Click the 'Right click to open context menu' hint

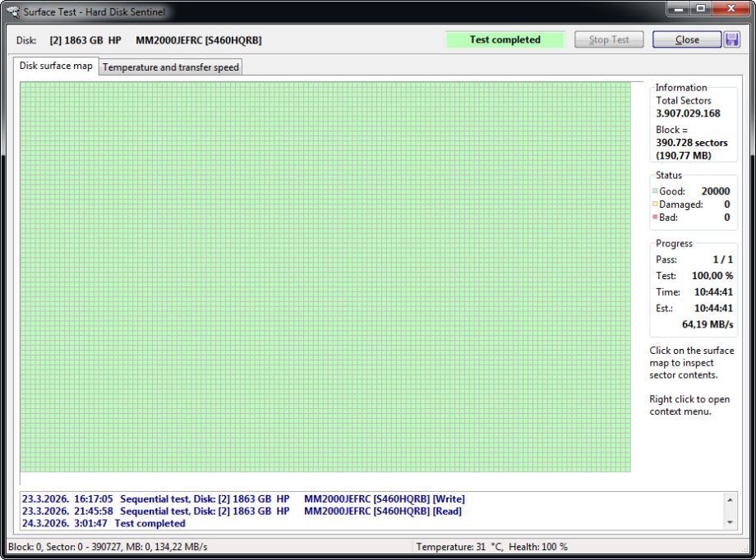(689, 405)
